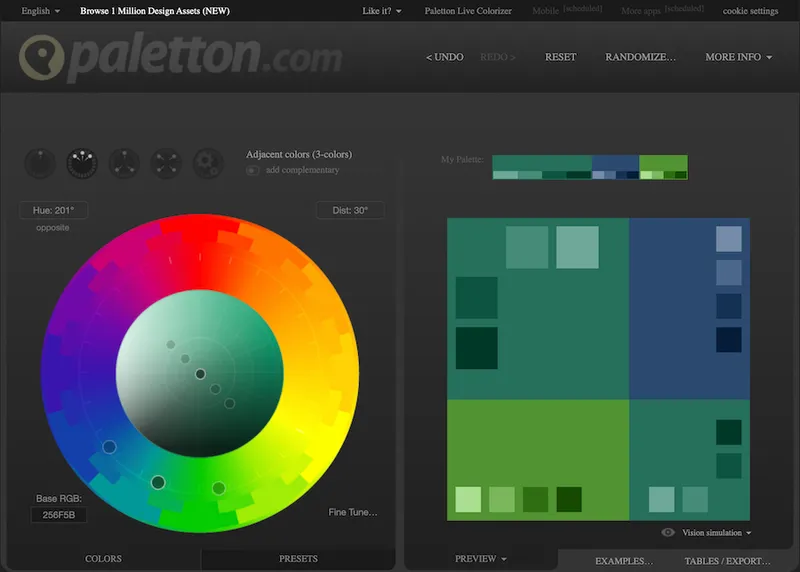Viewport: 800px width, 572px height.
Task: Select the green hue marker on the color wheel
Action: coord(219,488)
